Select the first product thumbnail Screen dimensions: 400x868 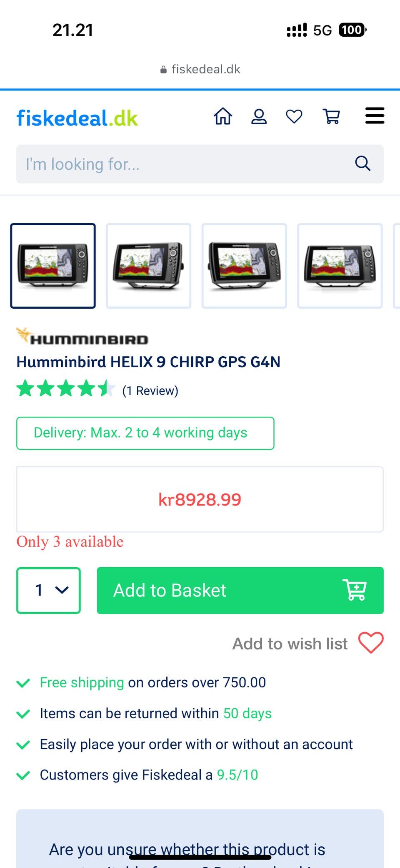53,266
